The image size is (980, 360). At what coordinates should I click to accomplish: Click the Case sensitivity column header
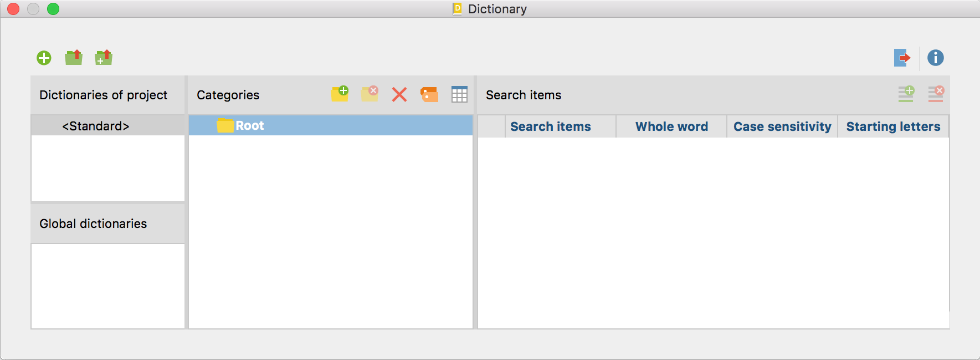[x=782, y=126]
